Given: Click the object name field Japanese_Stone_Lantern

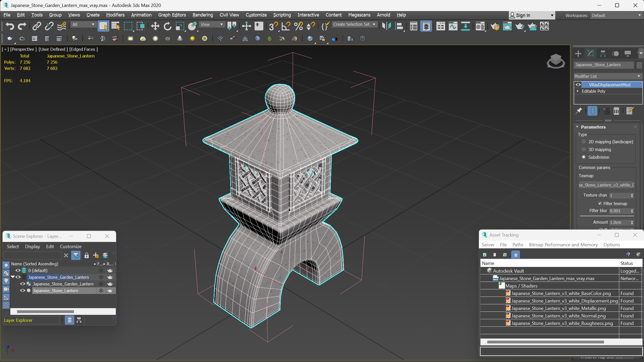Looking at the screenshot, I should (x=604, y=65).
